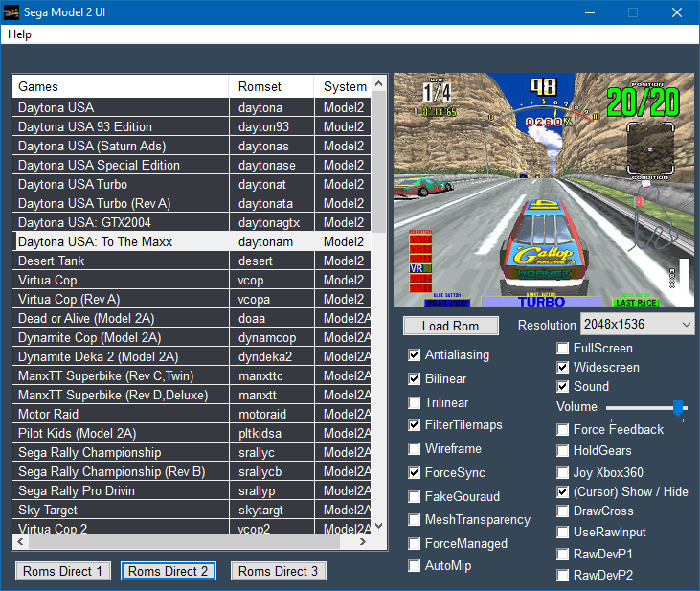
Task: Select ManxTT Superbike (Rev D,Deluxe)
Action: (192, 396)
